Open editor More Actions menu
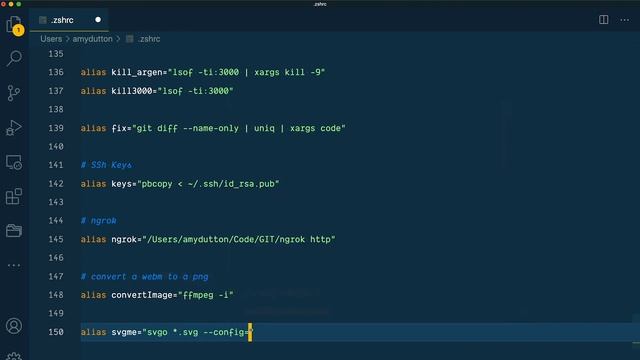This screenshot has height=360, width=640. coord(624,20)
